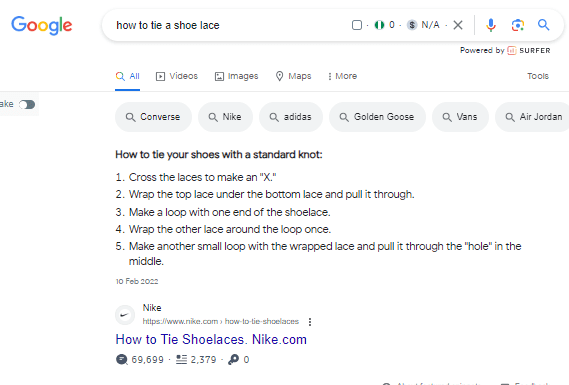Switch to the Videos tab
This screenshot has height=385, width=569.
click(x=177, y=76)
